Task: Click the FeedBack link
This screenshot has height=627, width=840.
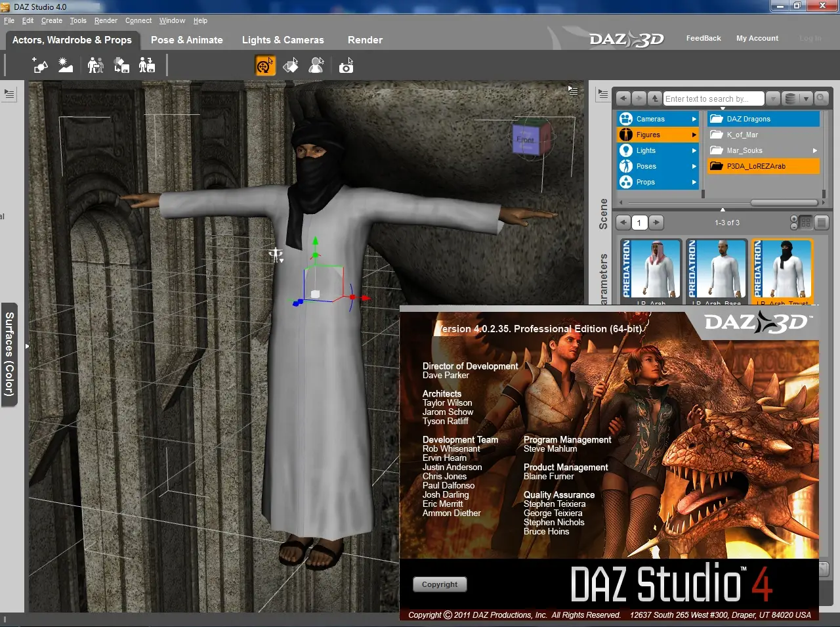Action: click(703, 38)
